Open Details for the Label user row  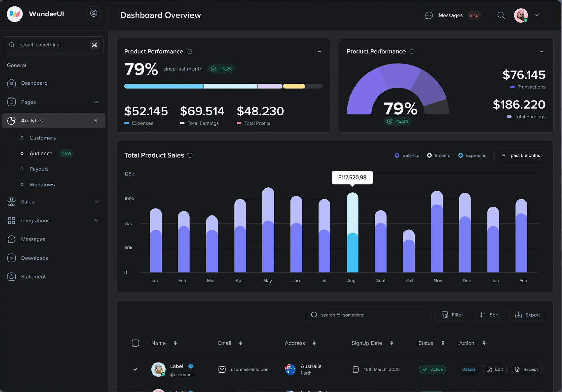pos(469,369)
